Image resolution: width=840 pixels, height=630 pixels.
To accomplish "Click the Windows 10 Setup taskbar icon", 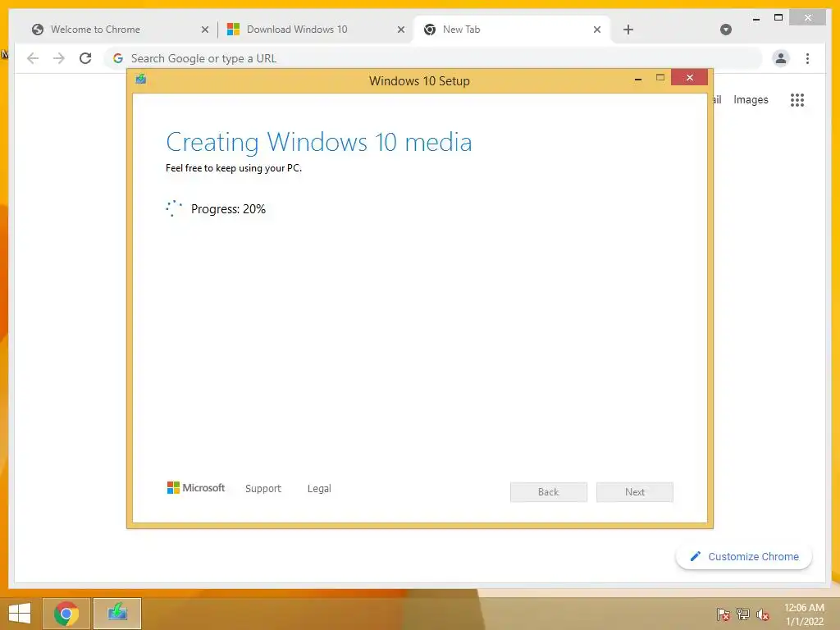I will click(x=117, y=614).
